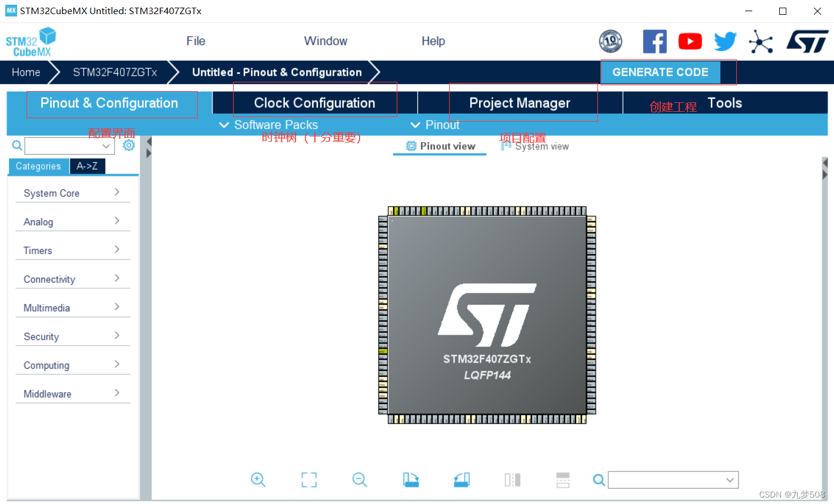The height and width of the screenshot is (504, 834).
Task: Switch to the Tools tab
Action: [725, 103]
